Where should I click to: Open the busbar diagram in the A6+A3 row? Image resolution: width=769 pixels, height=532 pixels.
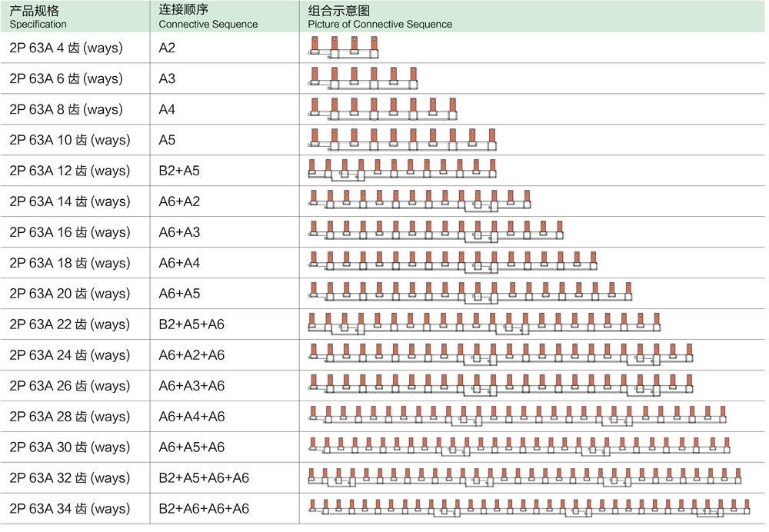(435, 232)
